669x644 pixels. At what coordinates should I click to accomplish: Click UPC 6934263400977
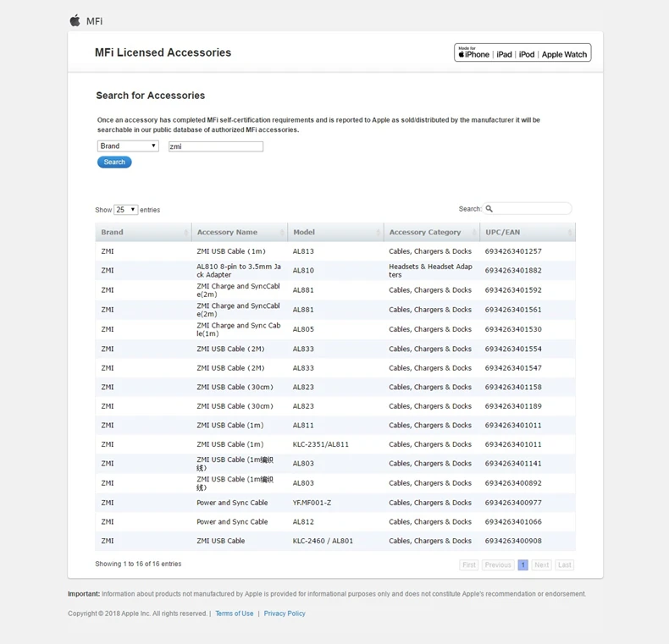click(x=513, y=503)
